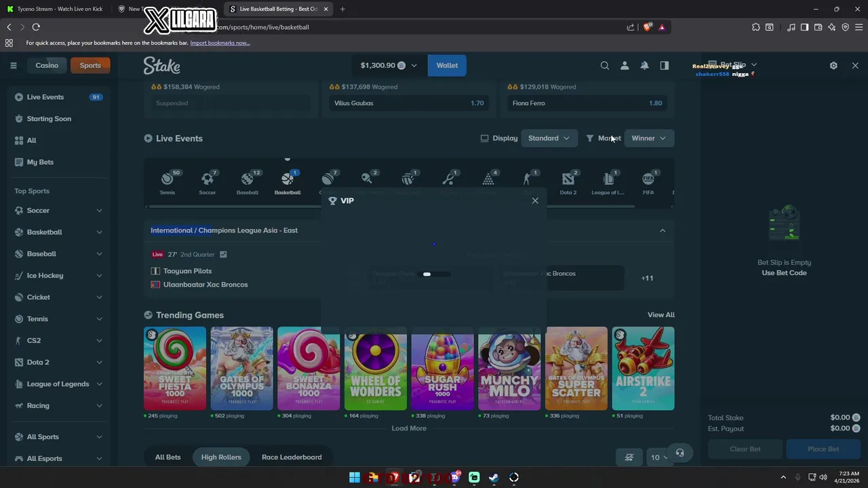Image resolution: width=868 pixels, height=488 pixels.
Task: Click the Use Bet Code link
Action: (x=784, y=273)
